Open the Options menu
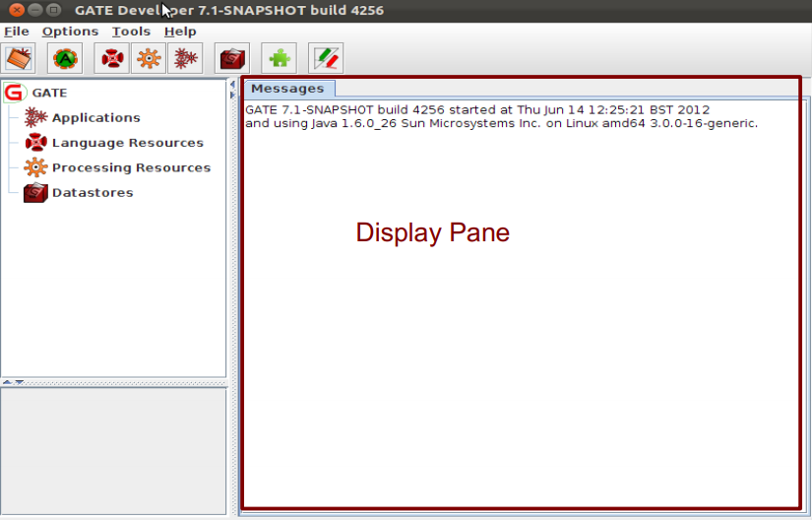 point(71,32)
